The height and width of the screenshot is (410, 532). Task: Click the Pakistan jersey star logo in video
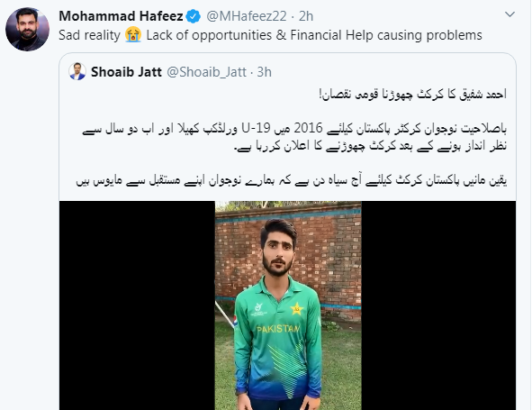coord(297,309)
